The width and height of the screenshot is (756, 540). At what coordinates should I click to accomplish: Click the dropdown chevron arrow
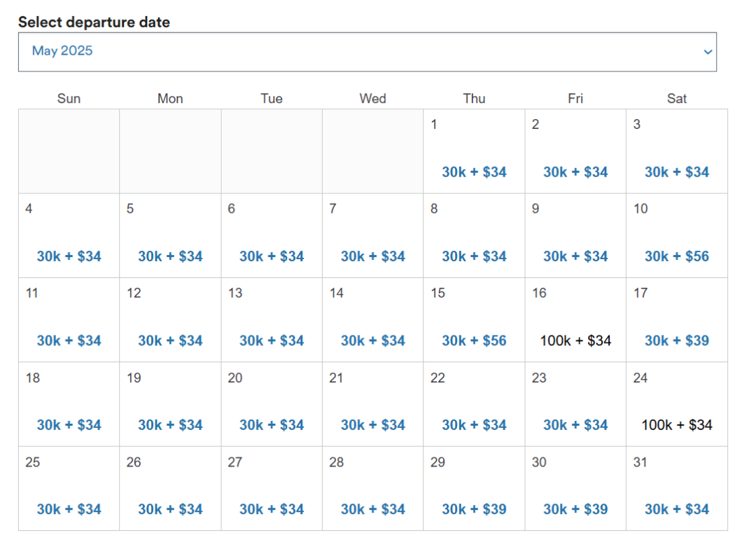coord(707,52)
